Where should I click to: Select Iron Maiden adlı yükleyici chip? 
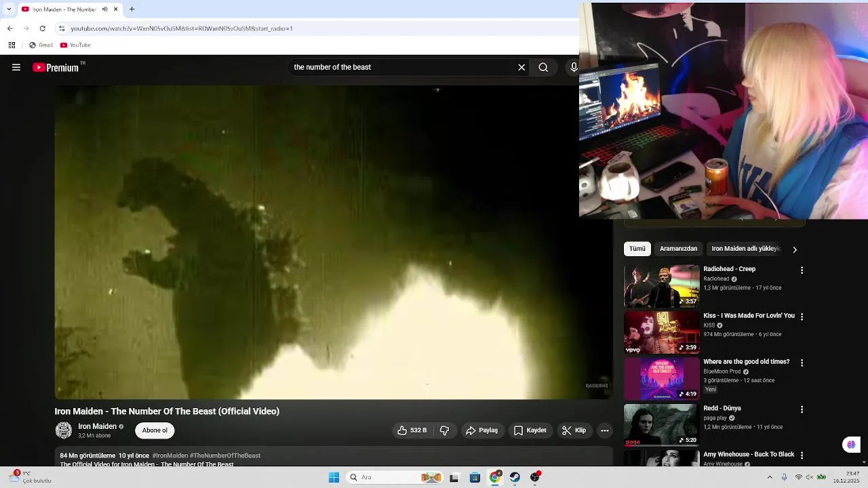(746, 249)
